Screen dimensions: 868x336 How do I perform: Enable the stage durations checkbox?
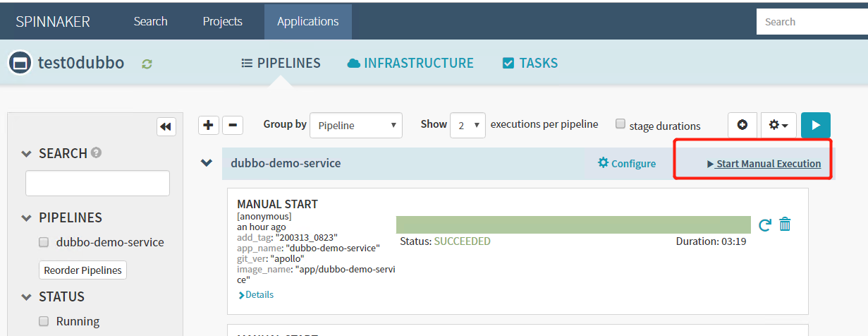pyautogui.click(x=621, y=124)
